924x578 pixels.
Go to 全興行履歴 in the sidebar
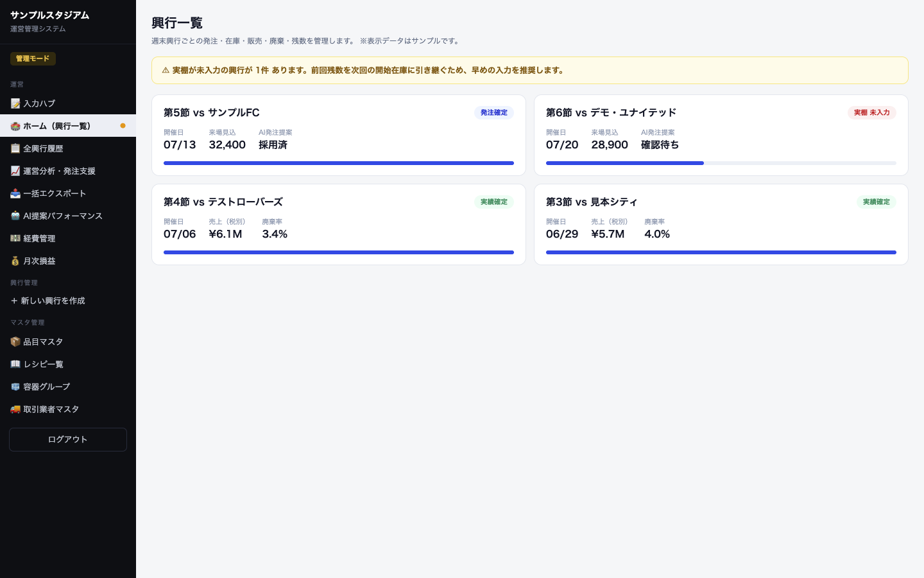click(68, 148)
